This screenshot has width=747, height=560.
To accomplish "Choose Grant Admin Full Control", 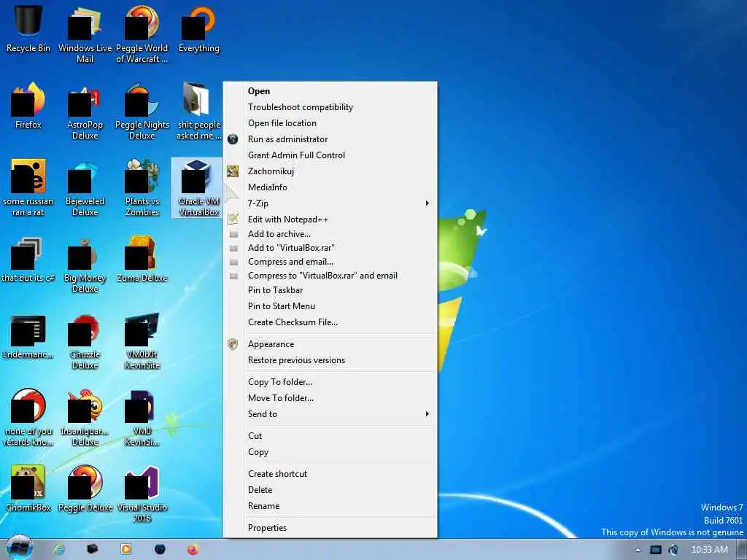I will pos(330,155).
